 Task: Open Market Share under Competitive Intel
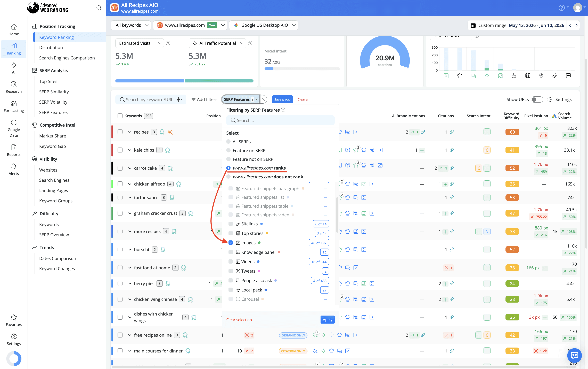[x=53, y=136]
